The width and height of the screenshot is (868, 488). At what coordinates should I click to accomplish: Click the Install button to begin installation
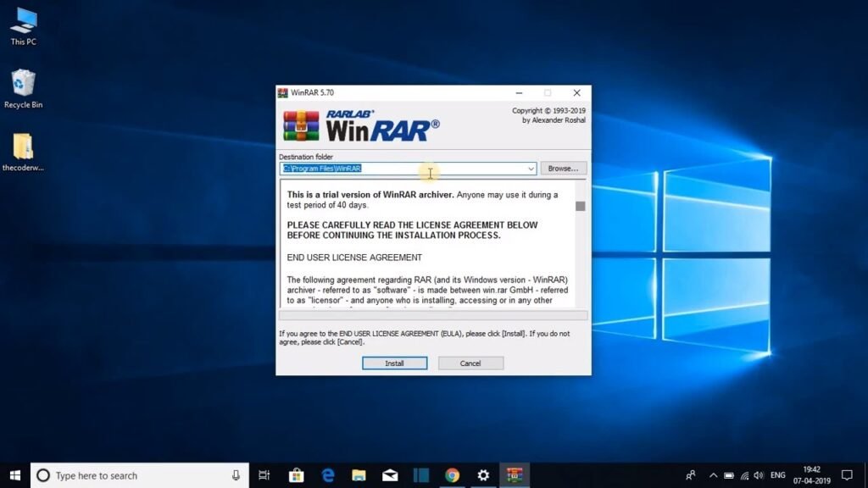tap(394, 363)
